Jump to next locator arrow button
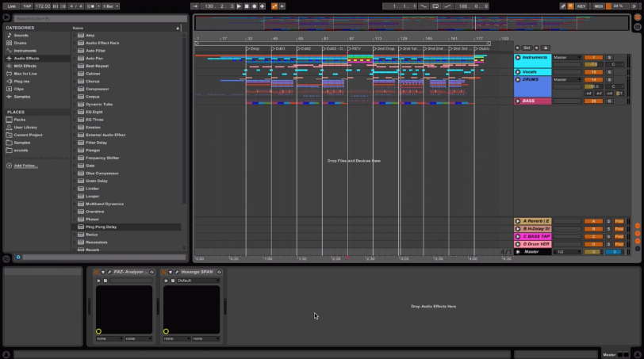The width and height of the screenshot is (644, 359). [x=536, y=48]
